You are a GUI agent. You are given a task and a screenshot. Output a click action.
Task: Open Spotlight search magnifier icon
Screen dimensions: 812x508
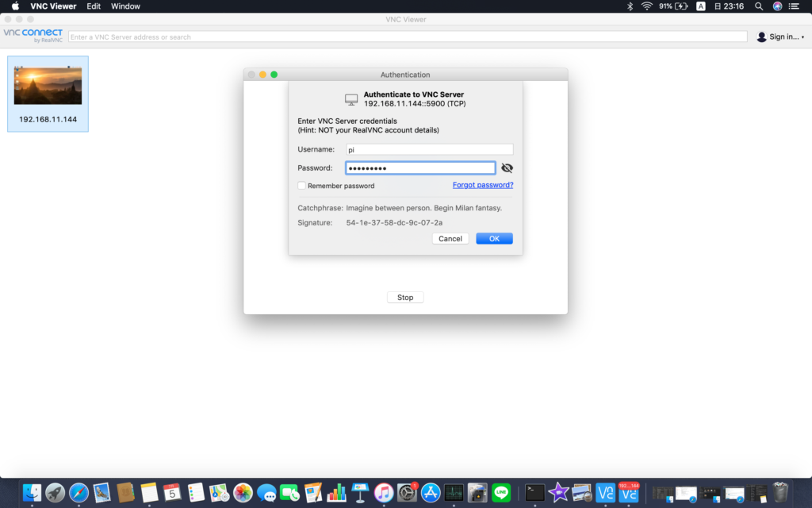coord(759,6)
